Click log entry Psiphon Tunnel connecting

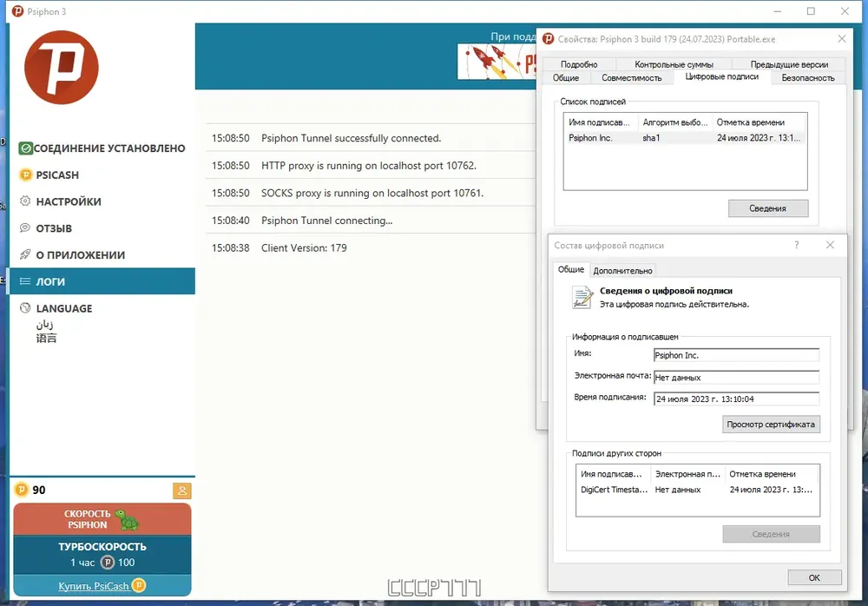pos(371,221)
